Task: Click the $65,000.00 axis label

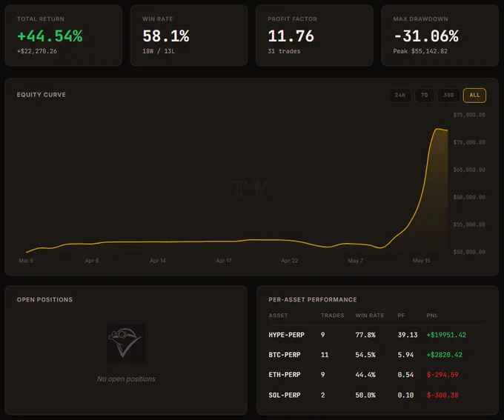Action: click(469, 170)
